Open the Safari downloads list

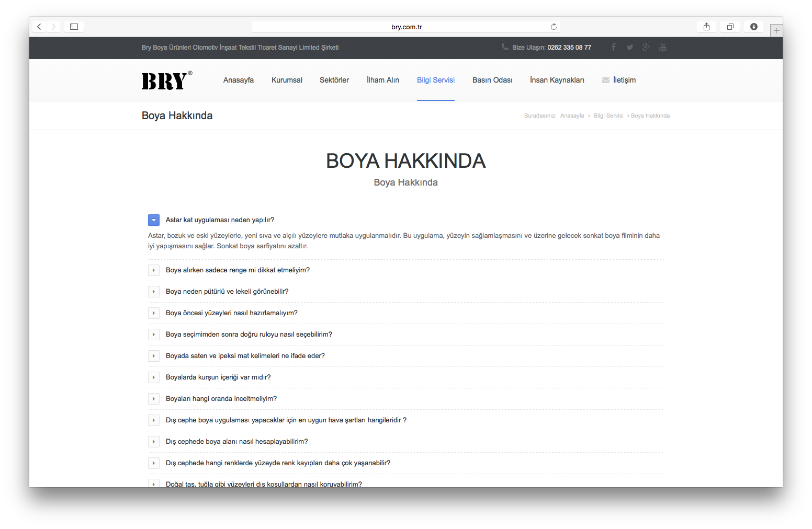tap(753, 27)
